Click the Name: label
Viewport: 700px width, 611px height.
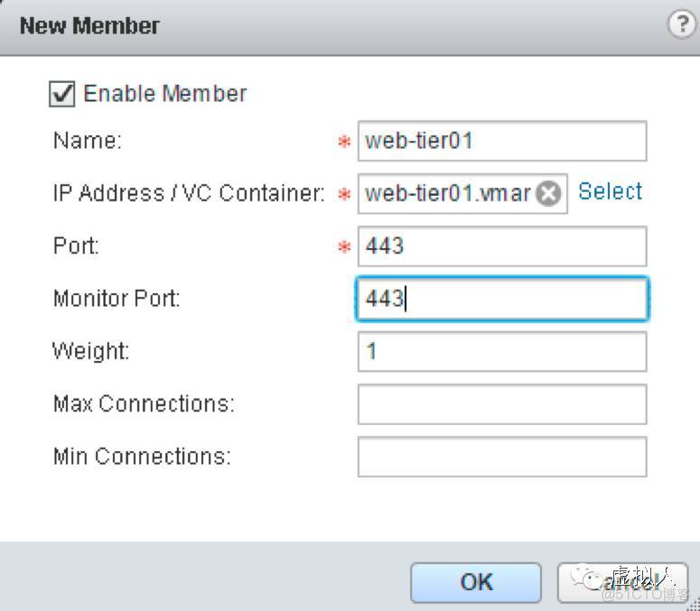pos(88,141)
